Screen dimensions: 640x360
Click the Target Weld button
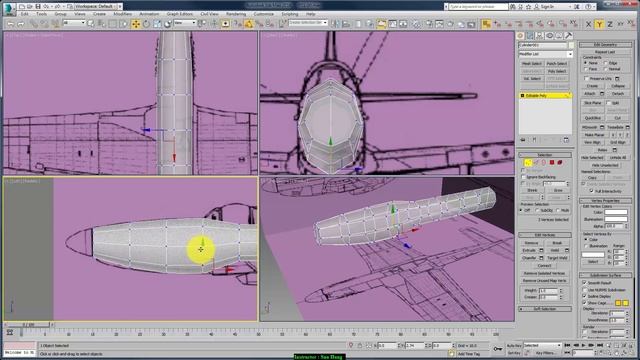click(558, 258)
